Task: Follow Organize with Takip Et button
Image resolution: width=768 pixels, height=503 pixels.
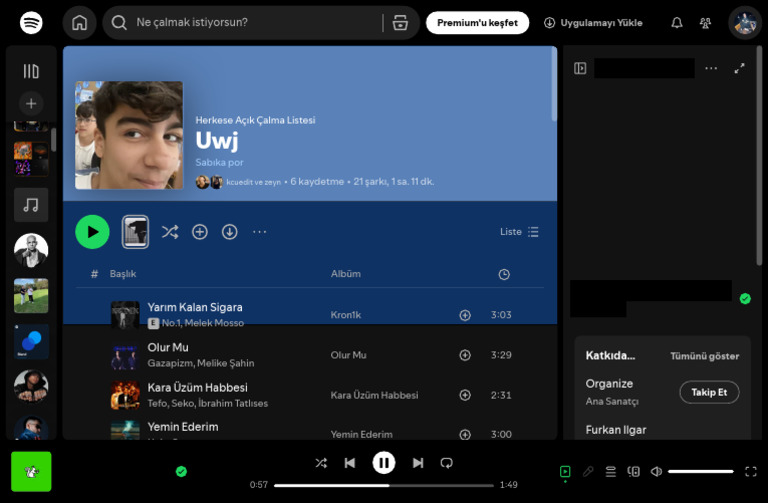Action: click(x=709, y=392)
